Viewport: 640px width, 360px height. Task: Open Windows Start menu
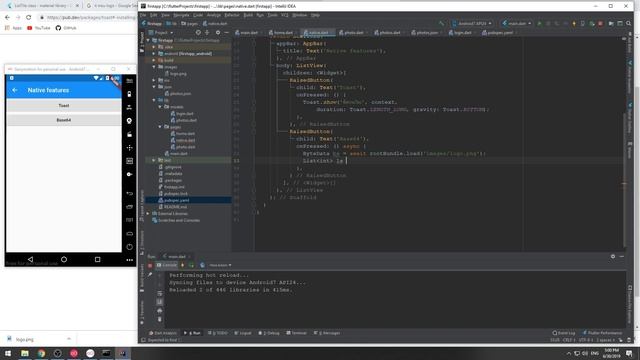[x=8, y=353]
